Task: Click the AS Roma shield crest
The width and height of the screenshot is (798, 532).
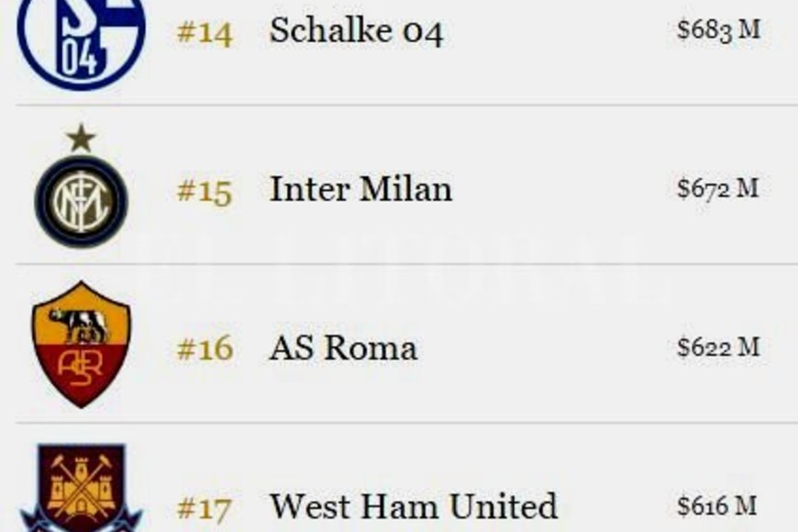Action: point(81,345)
